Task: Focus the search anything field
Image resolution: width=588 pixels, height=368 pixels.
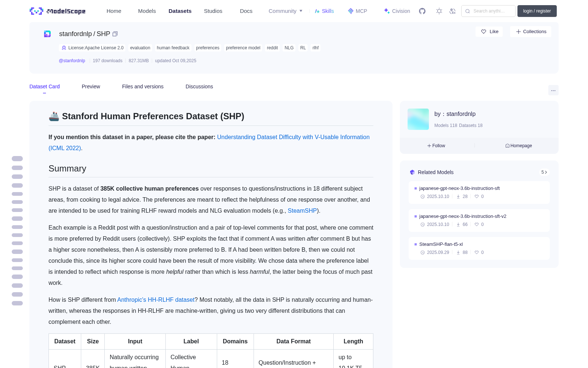Action: (488, 11)
